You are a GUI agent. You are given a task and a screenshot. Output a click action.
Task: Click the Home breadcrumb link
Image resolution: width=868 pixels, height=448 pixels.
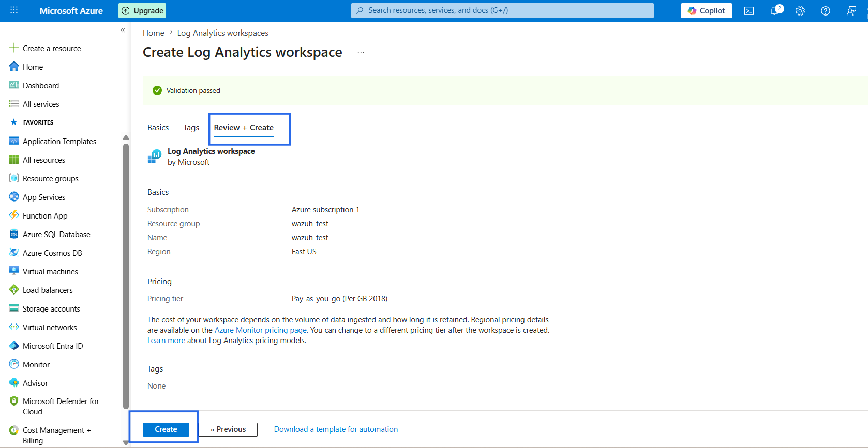pyautogui.click(x=154, y=33)
